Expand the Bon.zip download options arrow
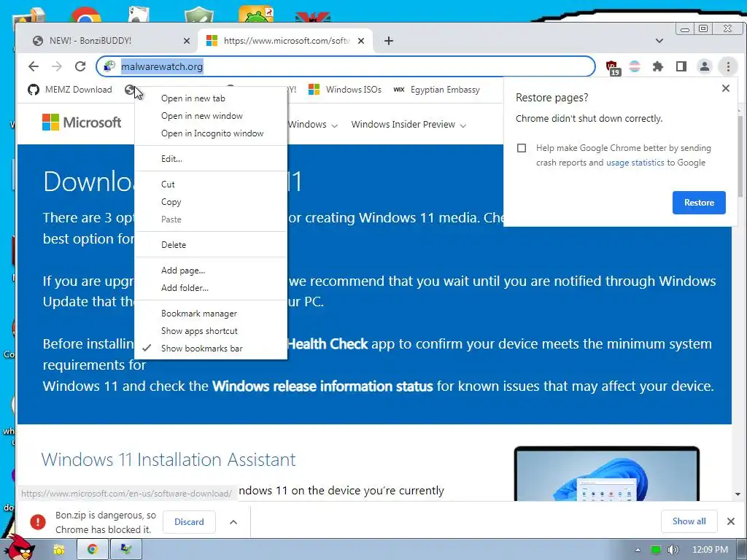This screenshot has width=747, height=560. 233,522
